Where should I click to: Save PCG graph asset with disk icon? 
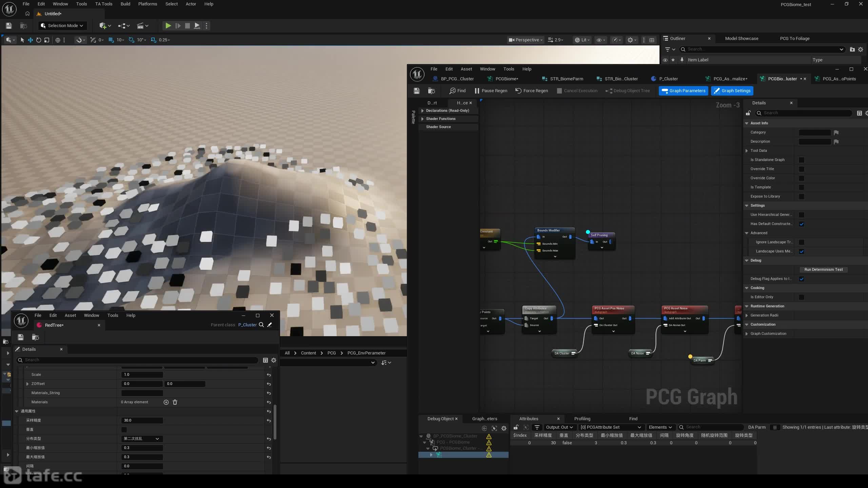417,91
